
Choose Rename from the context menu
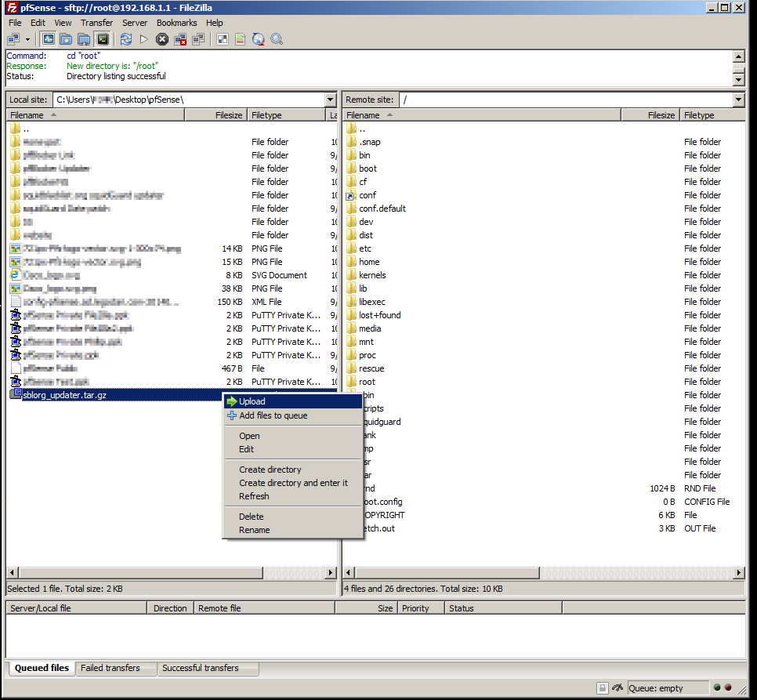(x=293, y=530)
